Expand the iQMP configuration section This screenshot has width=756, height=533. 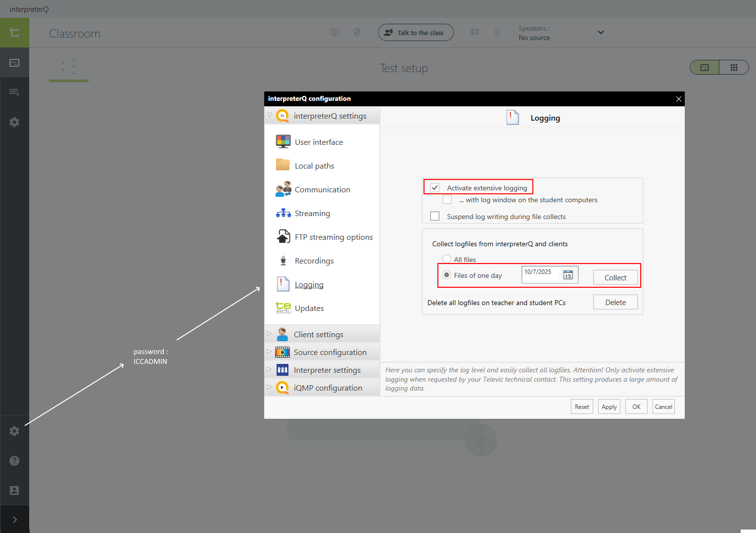coord(269,387)
